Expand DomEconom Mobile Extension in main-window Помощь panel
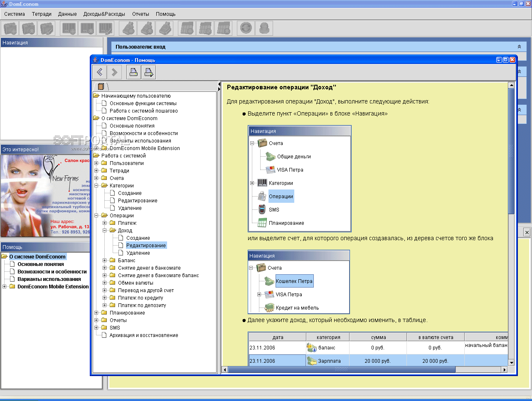 pos(5,287)
